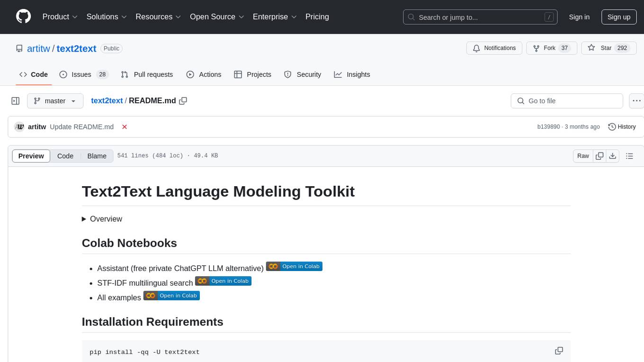Viewport: 644px width, 362px height.
Task: Expand the Resources menu
Action: 158,17
